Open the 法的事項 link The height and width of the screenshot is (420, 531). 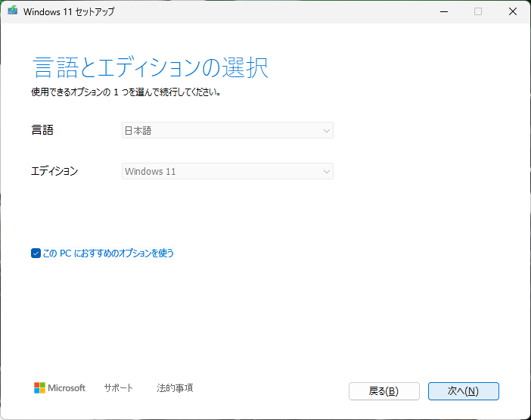pos(175,387)
